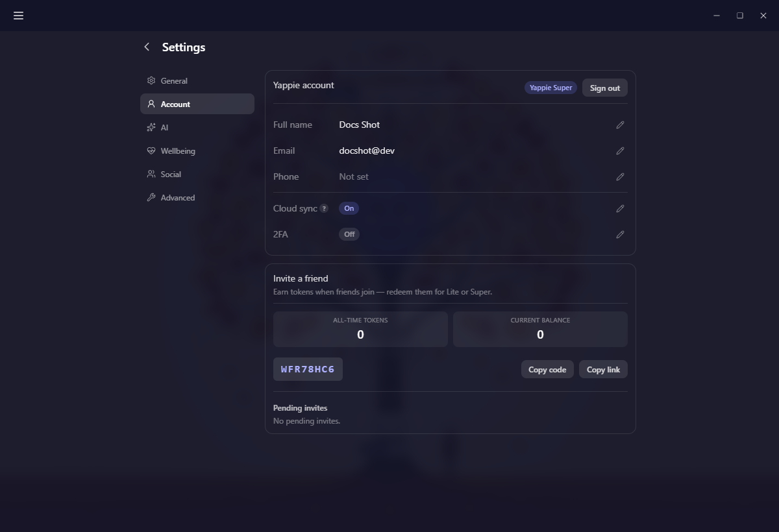This screenshot has width=779, height=532.
Task: Open the Wellbeing settings tab
Action: tap(197, 151)
